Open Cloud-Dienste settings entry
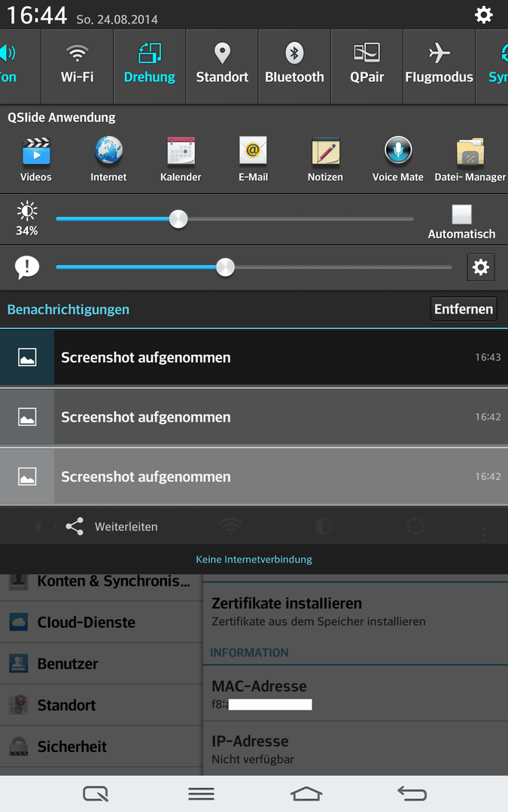The height and width of the screenshot is (812, 508). [x=101, y=622]
